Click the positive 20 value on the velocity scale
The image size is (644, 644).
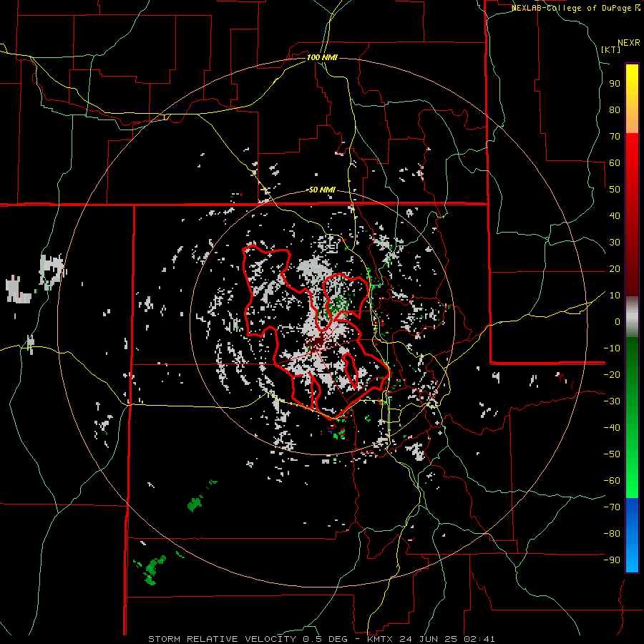click(615, 268)
